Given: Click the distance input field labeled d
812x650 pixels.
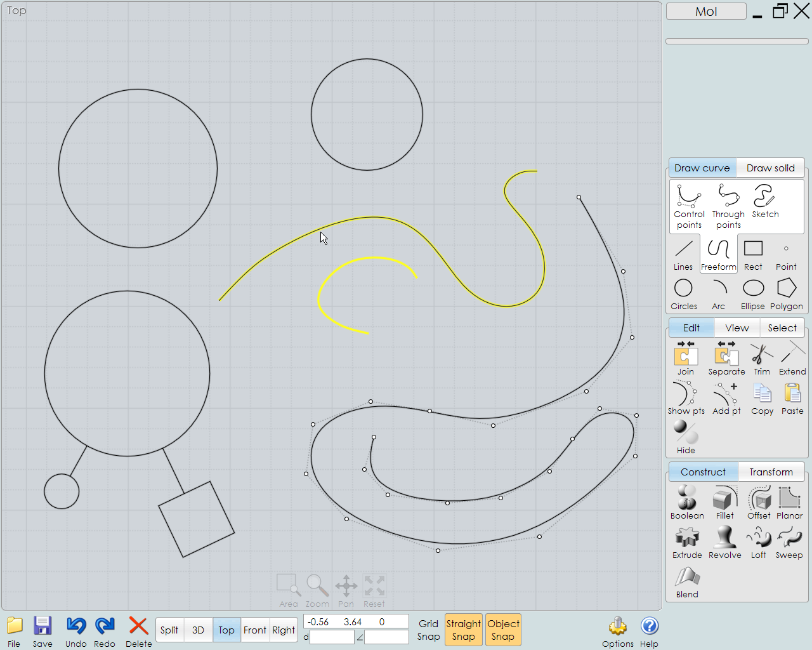Looking at the screenshot, I should [x=331, y=637].
